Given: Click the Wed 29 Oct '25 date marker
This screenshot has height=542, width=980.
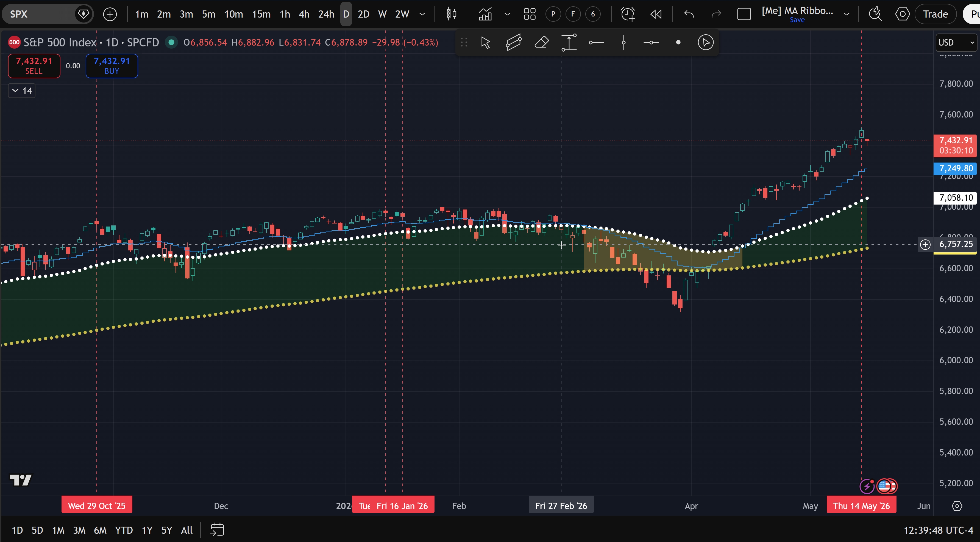Looking at the screenshot, I should click(97, 506).
